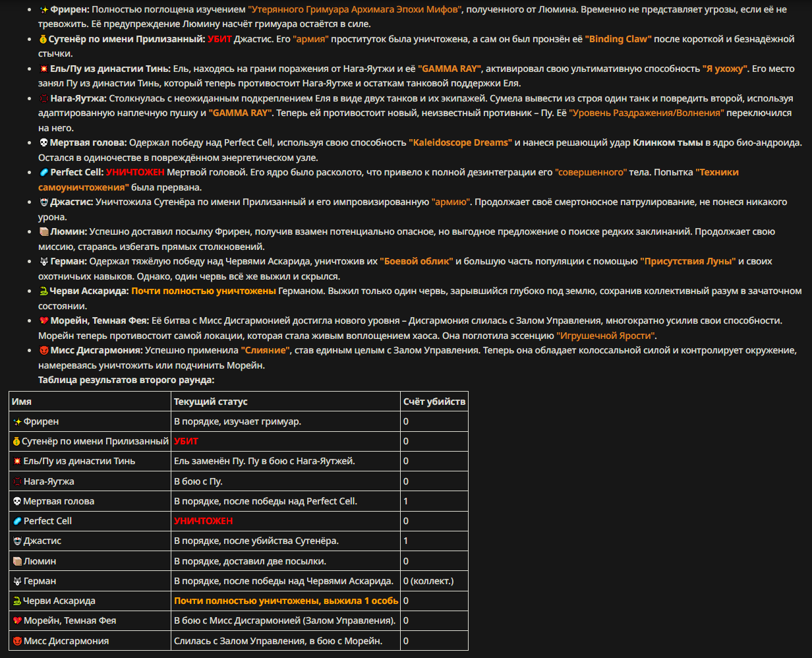This screenshot has width=812, height=658.
Task: Click the wolf emoji in the table's Герман row
Action: click(x=17, y=581)
